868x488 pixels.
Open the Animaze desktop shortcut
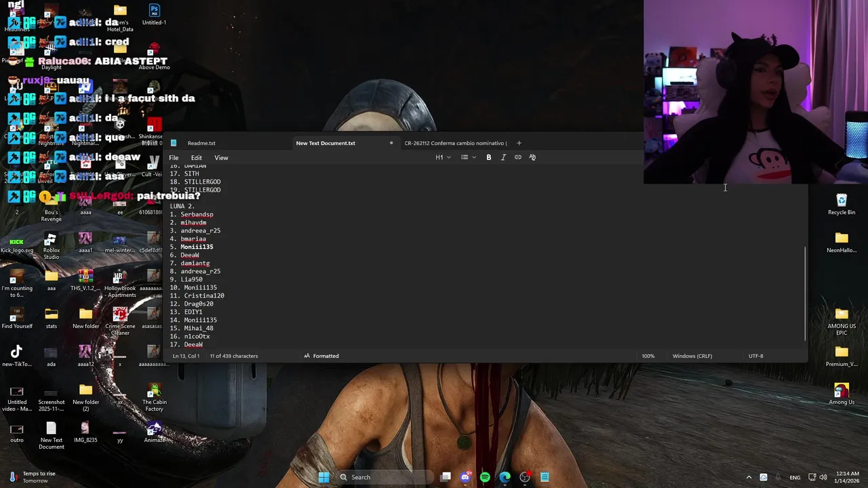[x=154, y=432]
